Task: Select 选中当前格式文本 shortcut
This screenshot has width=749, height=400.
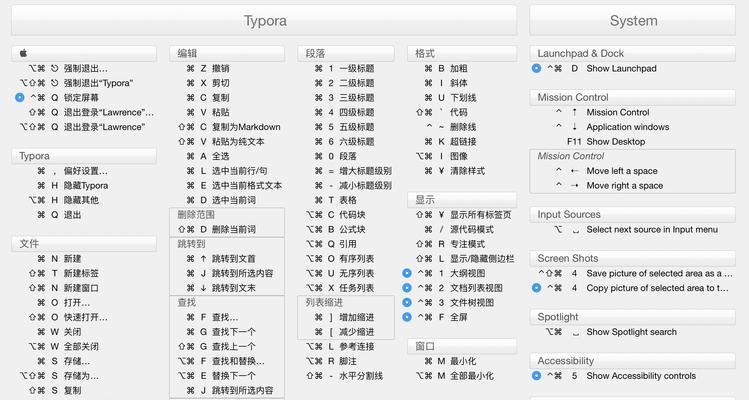Action: pyautogui.click(x=234, y=185)
